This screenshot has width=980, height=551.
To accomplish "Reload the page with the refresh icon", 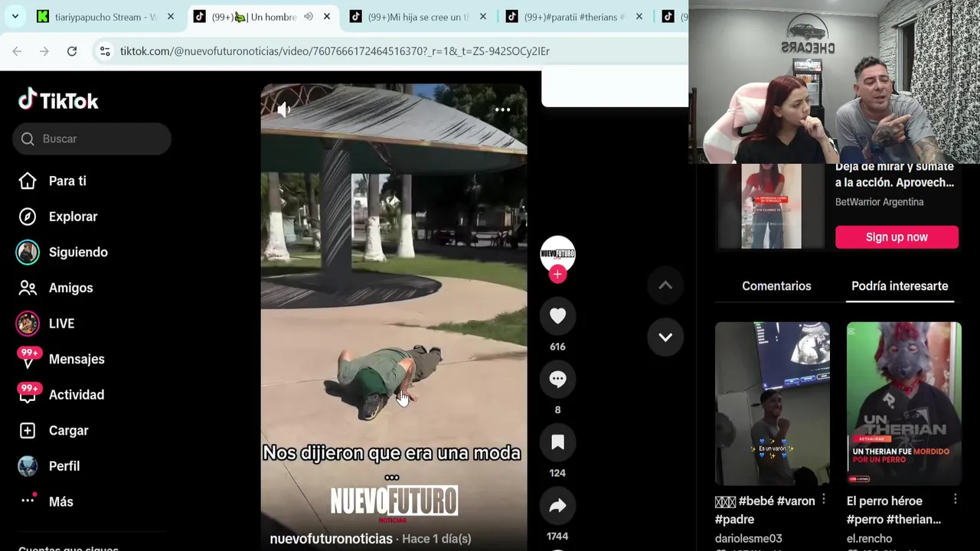I will click(72, 51).
